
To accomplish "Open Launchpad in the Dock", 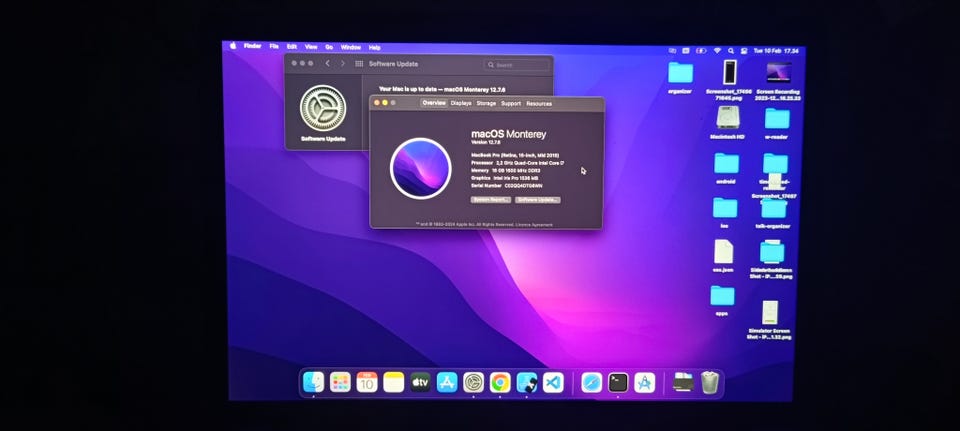I will click(x=340, y=382).
